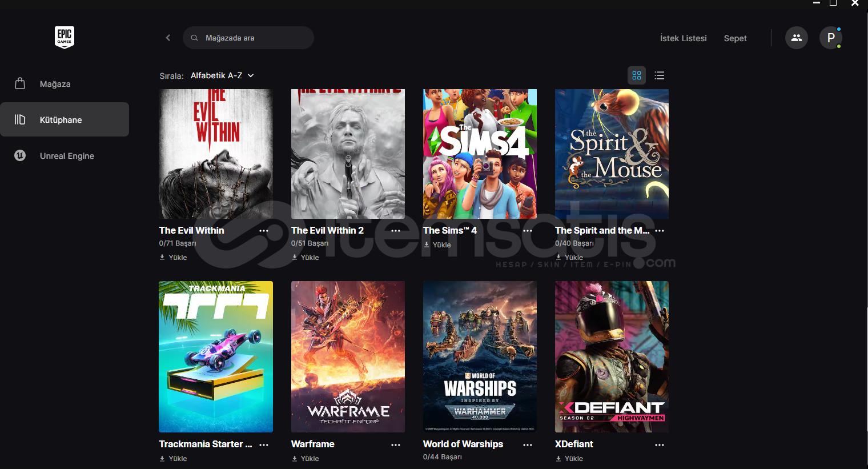Open more options for Trackmania Starter
The image size is (868, 469).
[x=264, y=444]
